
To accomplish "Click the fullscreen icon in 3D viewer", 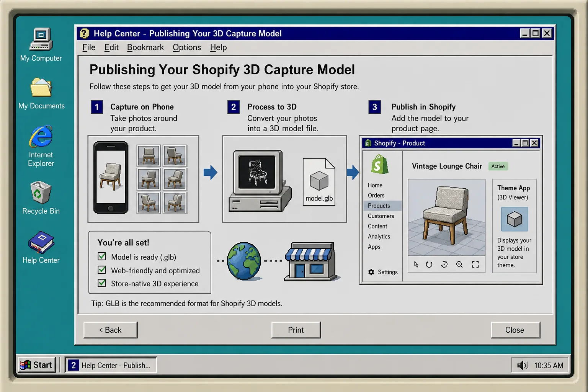I will click(x=475, y=265).
